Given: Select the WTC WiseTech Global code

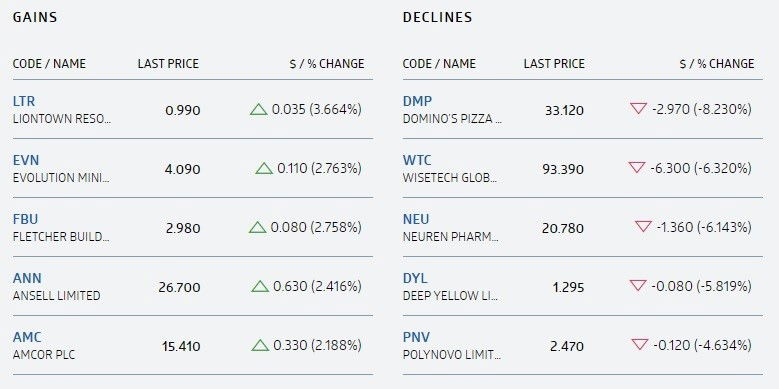Looking at the screenshot, I should click(417, 160).
